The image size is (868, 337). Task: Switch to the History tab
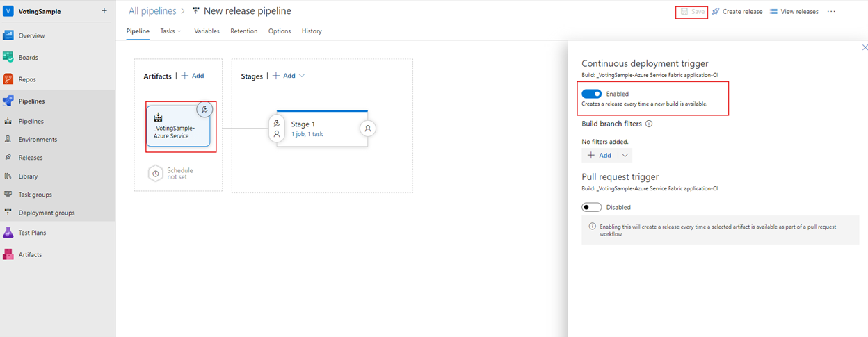(312, 31)
